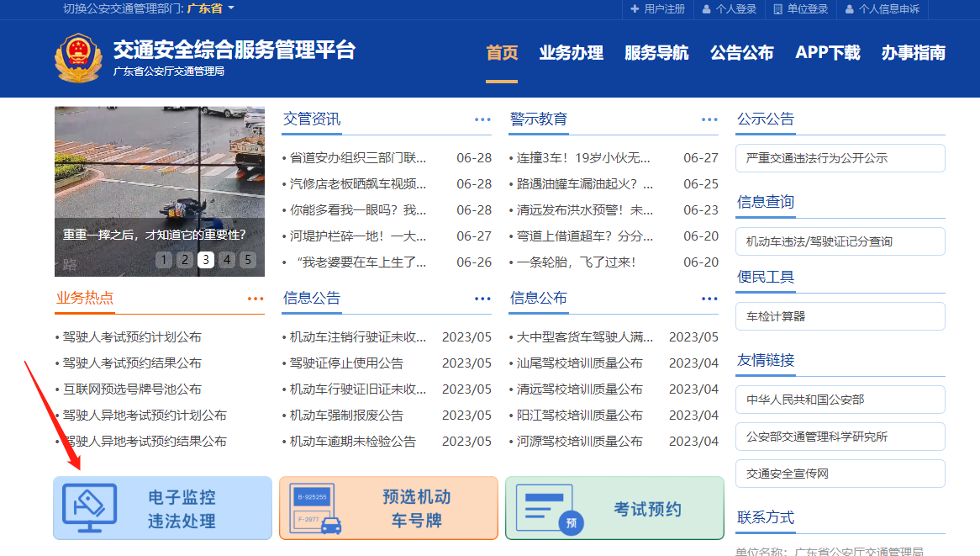Viewport: 980px width, 556px height.
Task: Go to the APP下载 tab
Action: point(827,53)
